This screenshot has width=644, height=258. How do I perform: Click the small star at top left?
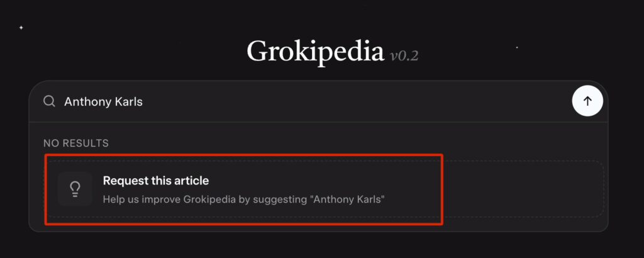[21, 28]
